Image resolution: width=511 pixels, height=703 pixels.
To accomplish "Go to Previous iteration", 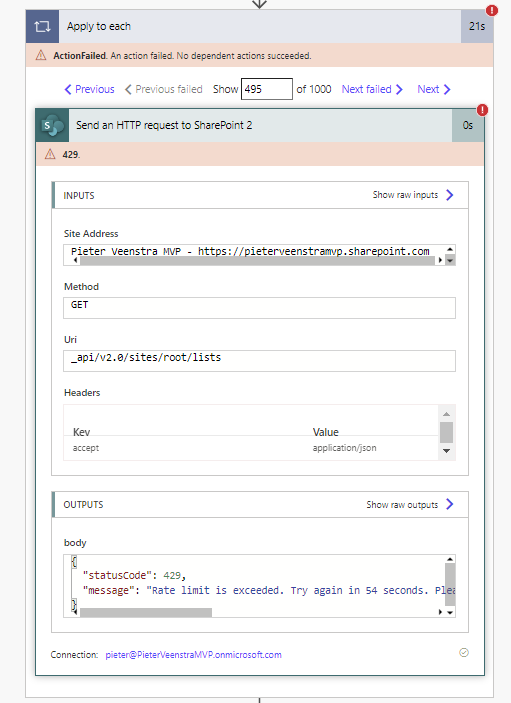I will pos(90,89).
